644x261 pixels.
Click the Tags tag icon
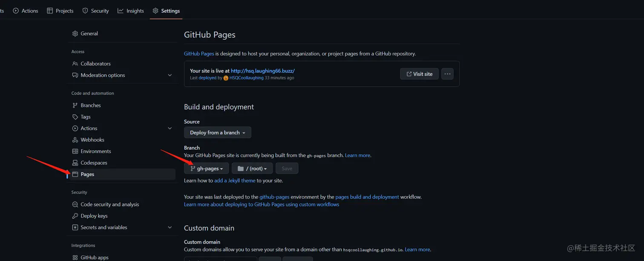75,117
